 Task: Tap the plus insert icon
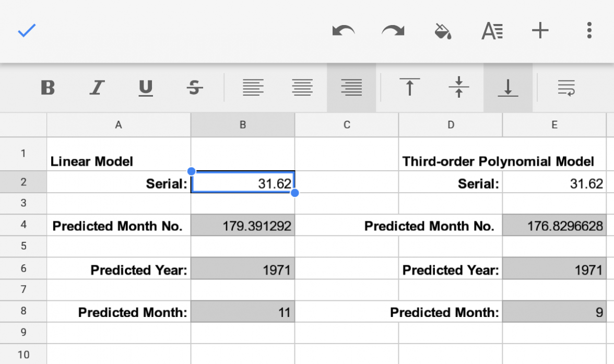[x=540, y=31]
